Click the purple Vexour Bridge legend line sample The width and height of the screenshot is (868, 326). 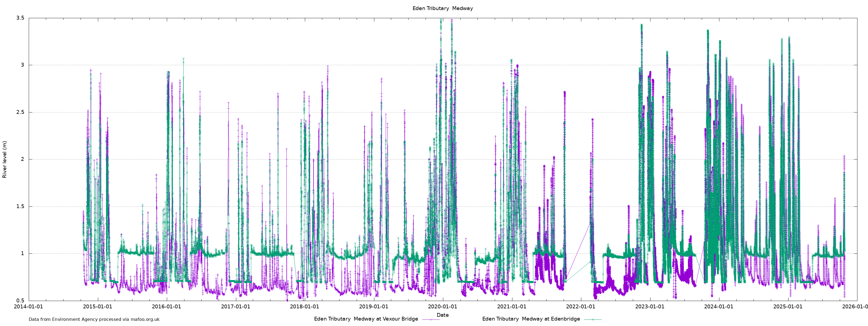point(431,319)
